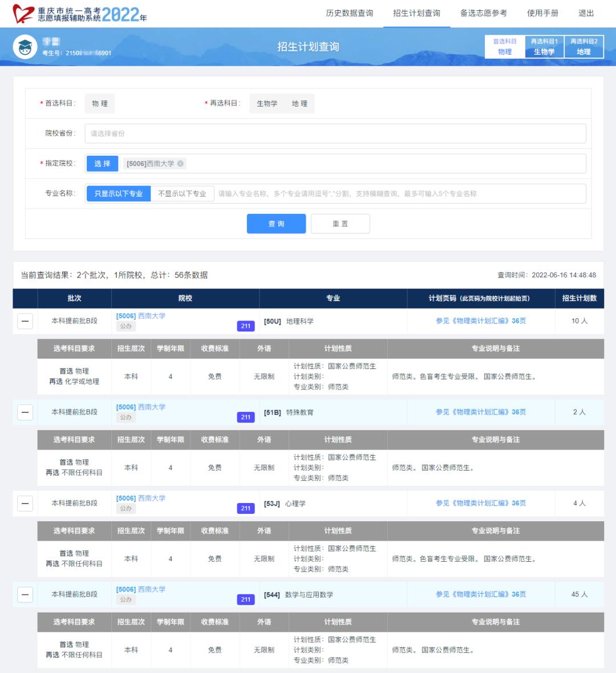The image size is (616, 673).
Task: Collapse the 地理科学 row details
Action: [25, 321]
